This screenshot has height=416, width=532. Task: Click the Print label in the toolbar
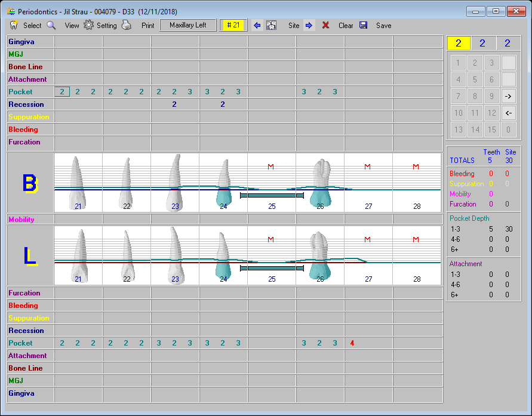(x=148, y=26)
